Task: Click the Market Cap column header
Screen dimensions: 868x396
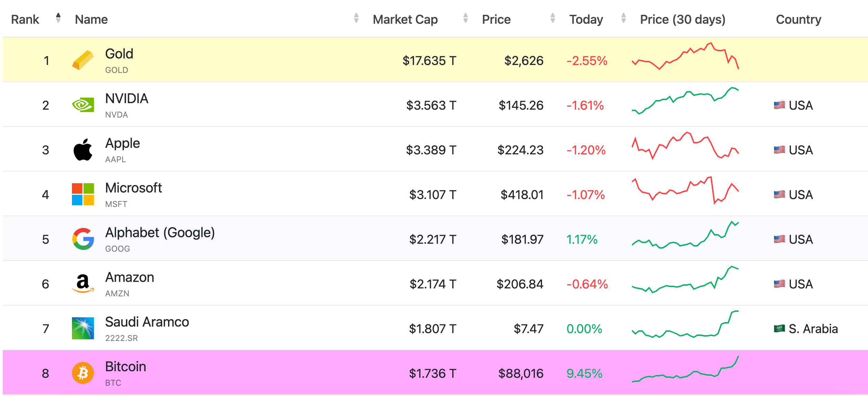Action: (x=405, y=19)
